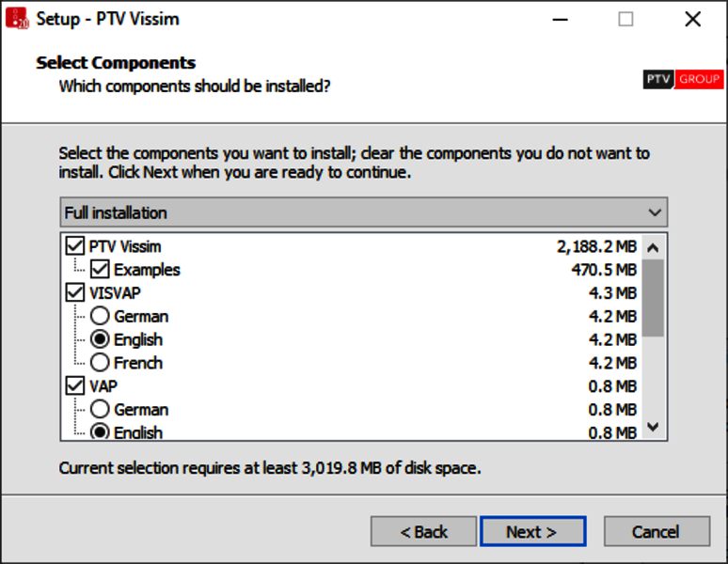Click the PTV Vissim setup icon in title bar
This screenshot has width=728, height=564.
coord(18,19)
